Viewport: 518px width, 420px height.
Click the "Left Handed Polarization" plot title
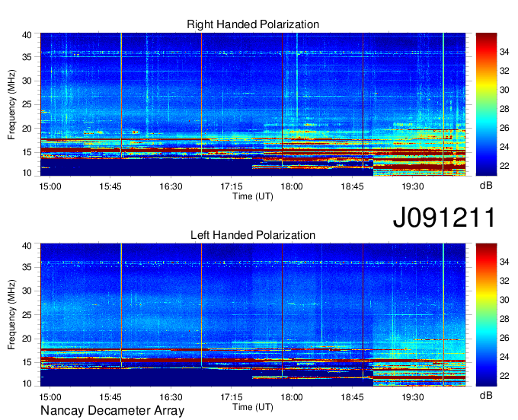coord(253,235)
